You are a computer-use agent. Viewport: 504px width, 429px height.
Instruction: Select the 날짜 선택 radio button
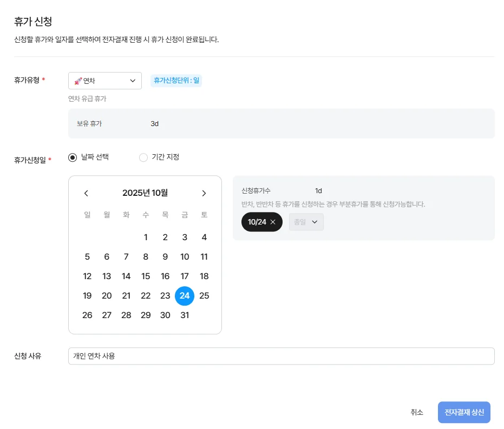(x=72, y=157)
